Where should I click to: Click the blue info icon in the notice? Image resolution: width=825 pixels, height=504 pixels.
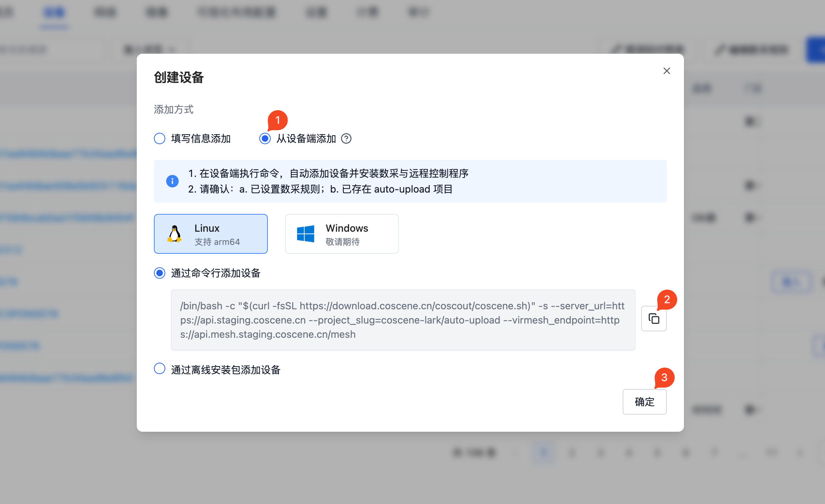(x=172, y=181)
